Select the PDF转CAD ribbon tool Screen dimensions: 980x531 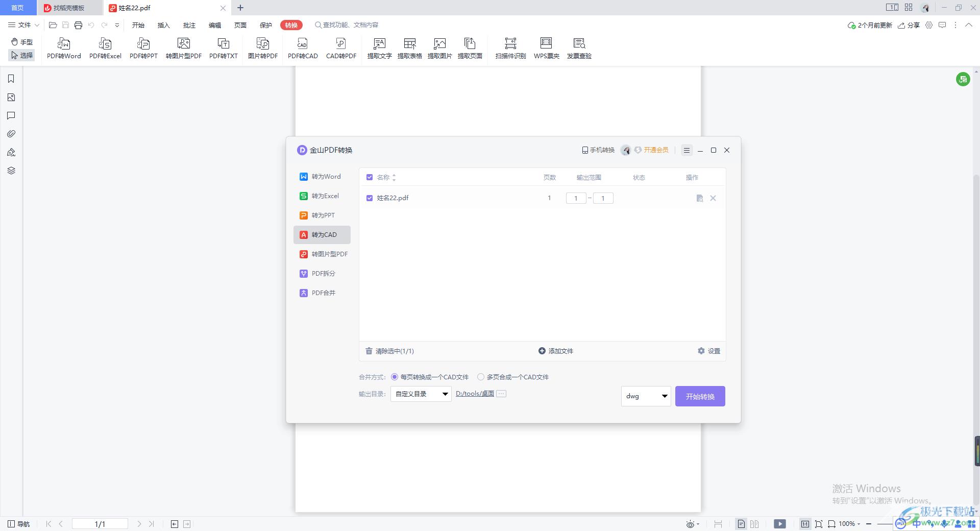pyautogui.click(x=303, y=49)
